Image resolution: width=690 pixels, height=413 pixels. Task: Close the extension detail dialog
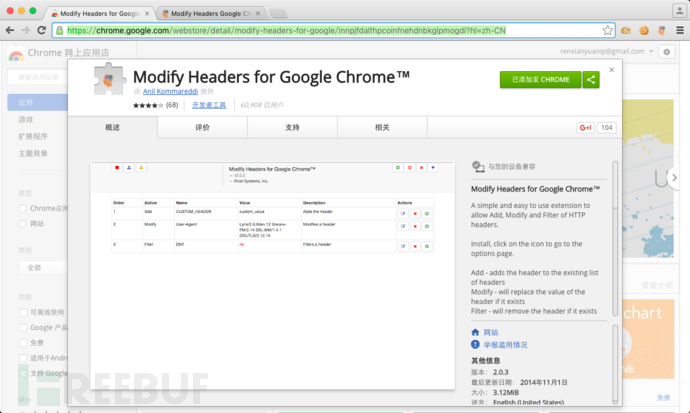611,70
